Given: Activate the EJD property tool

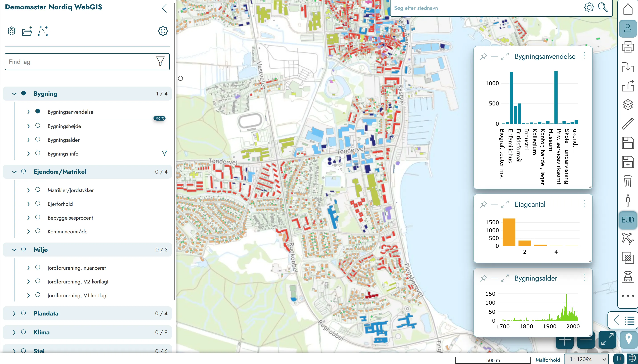Looking at the screenshot, I should pyautogui.click(x=628, y=220).
